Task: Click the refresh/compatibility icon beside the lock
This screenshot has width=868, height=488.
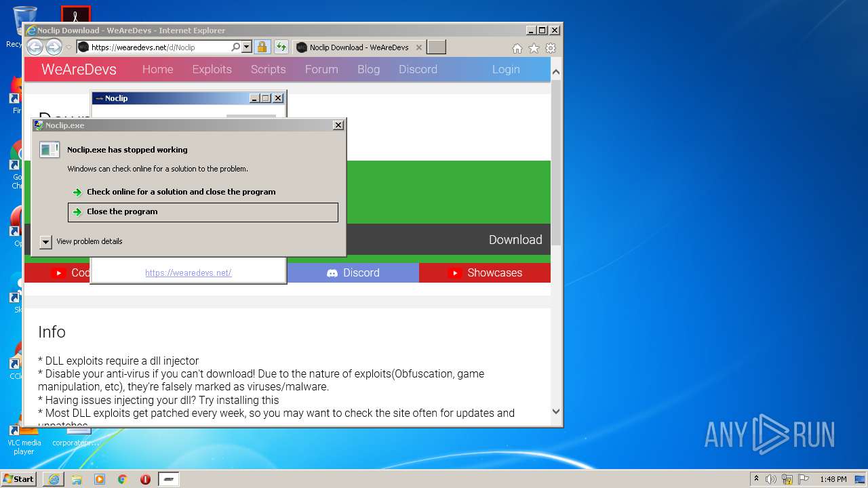Action: tap(281, 47)
